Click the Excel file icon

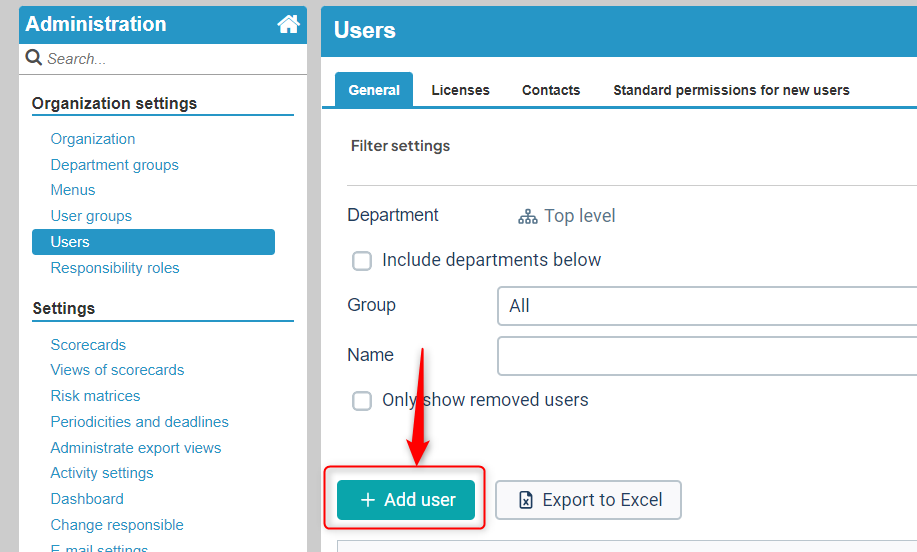coord(526,500)
